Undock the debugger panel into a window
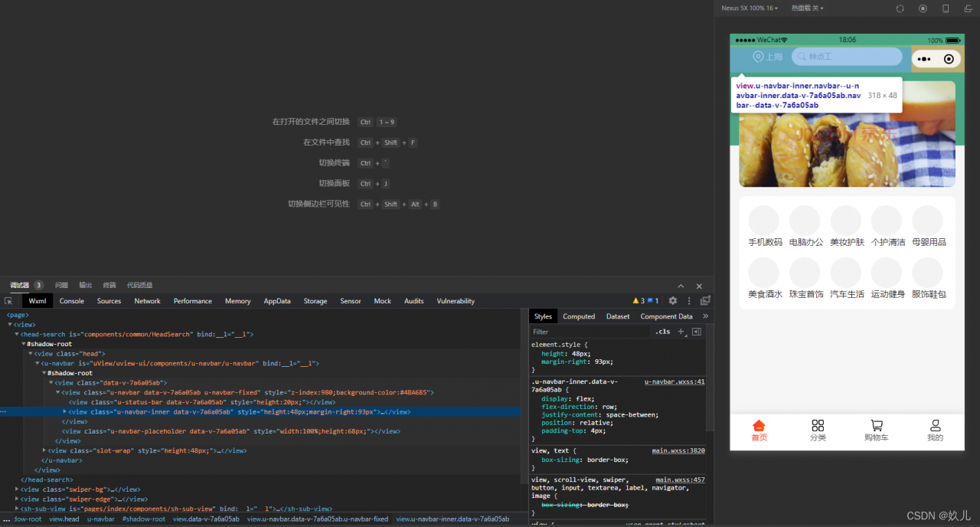The height and width of the screenshot is (527, 980). pyautogui.click(x=705, y=301)
